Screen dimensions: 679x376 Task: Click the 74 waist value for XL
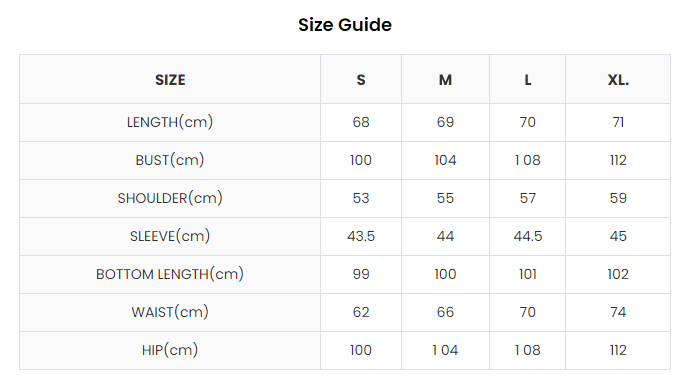point(618,312)
